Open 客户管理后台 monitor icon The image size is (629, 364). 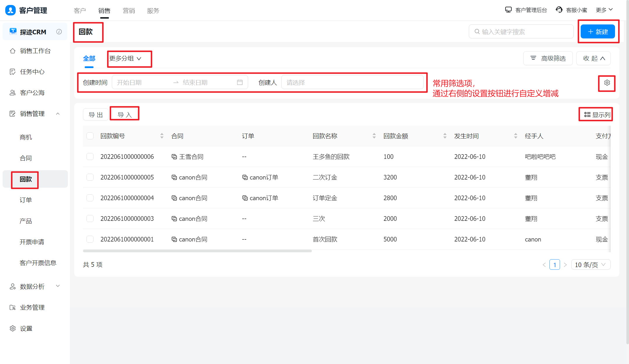pyautogui.click(x=508, y=10)
